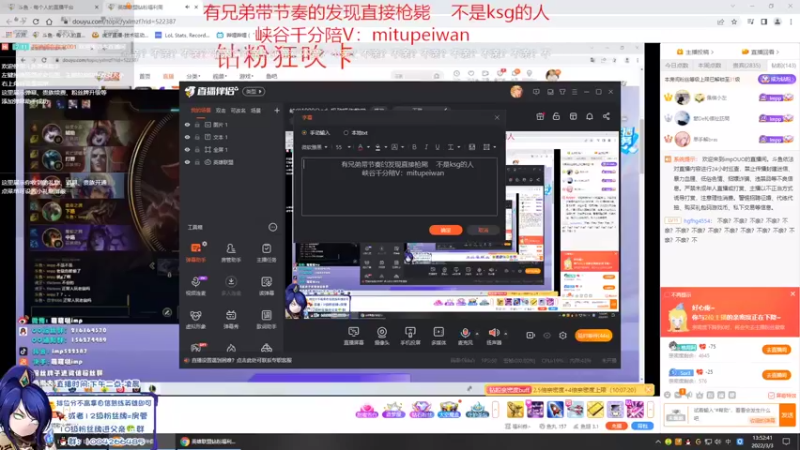
Task: Click the vertical scrollbar of the browser page
Action: click(641, 148)
